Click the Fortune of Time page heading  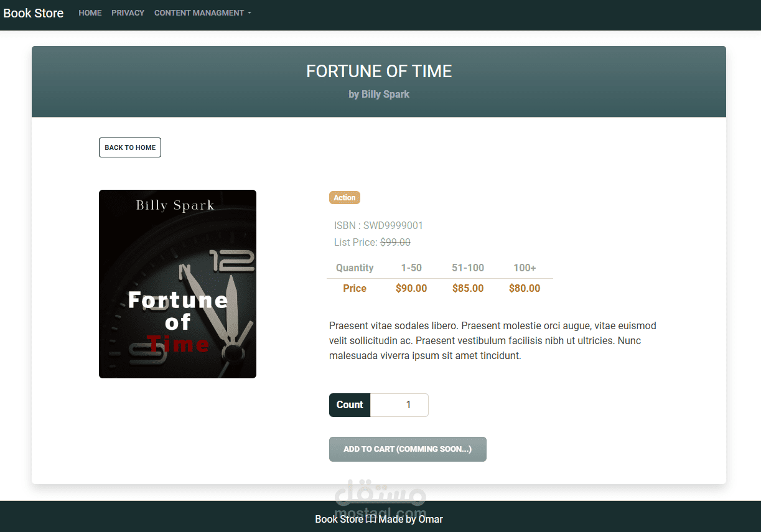379,71
